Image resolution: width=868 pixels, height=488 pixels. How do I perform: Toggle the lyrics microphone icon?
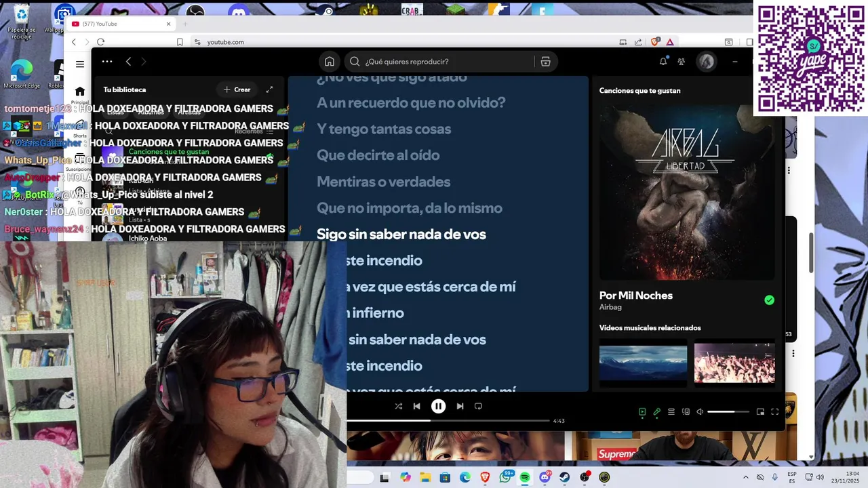pyautogui.click(x=656, y=411)
